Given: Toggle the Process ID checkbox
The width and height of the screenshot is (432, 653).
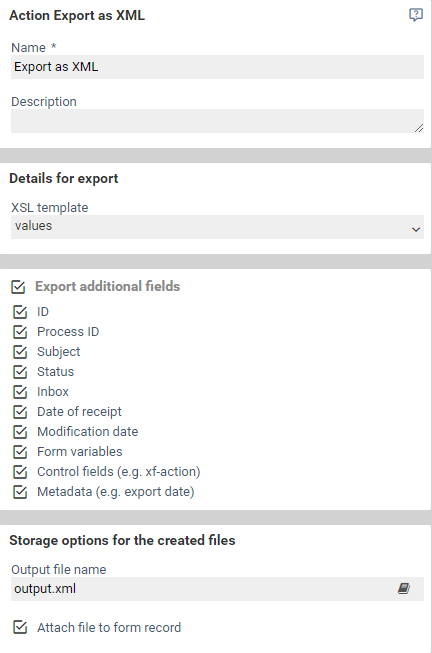Looking at the screenshot, I should pyautogui.click(x=20, y=332).
